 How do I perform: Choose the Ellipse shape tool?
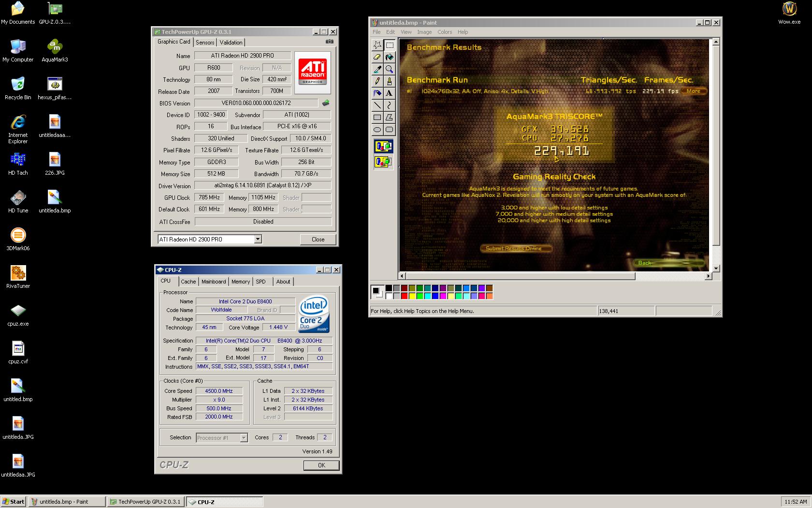[377, 130]
